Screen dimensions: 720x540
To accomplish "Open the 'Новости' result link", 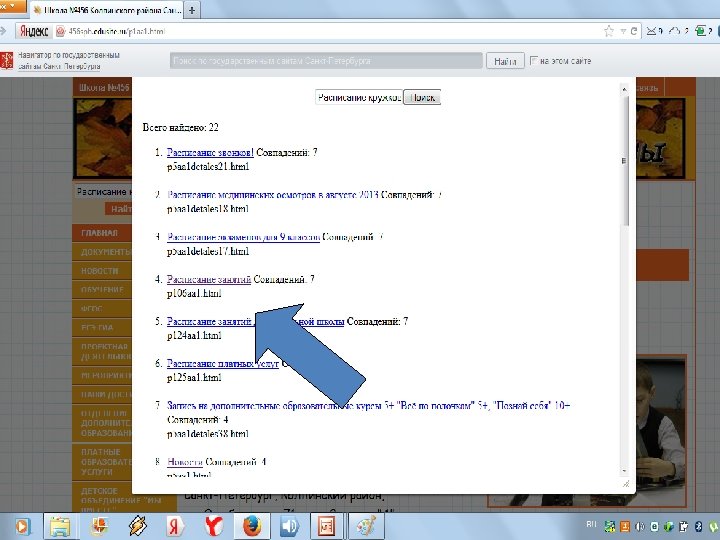I will [185, 461].
